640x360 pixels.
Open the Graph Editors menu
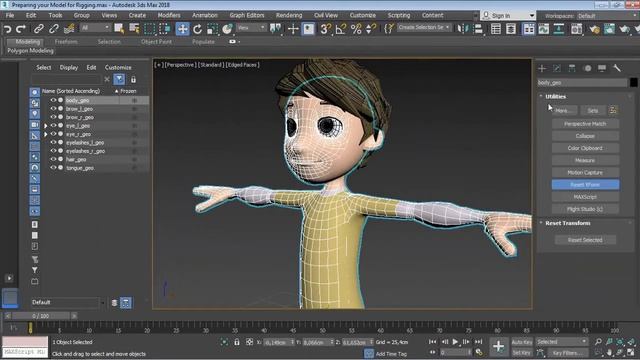tap(247, 15)
